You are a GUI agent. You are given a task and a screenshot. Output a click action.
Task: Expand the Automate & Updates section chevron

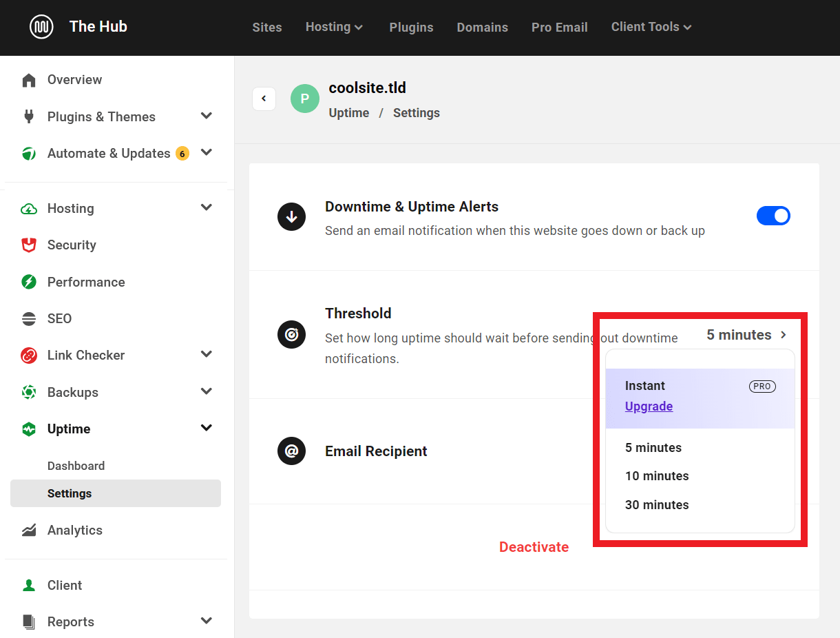(x=206, y=152)
